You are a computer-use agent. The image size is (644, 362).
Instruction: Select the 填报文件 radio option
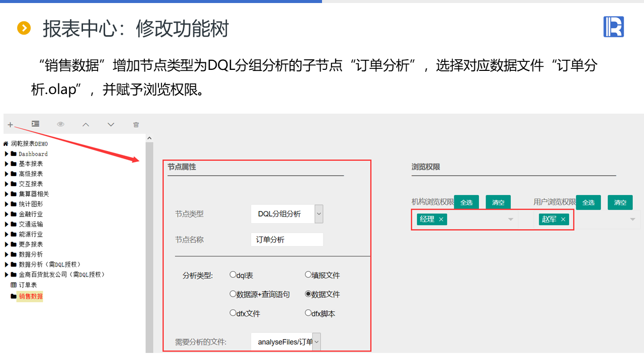[308, 275]
